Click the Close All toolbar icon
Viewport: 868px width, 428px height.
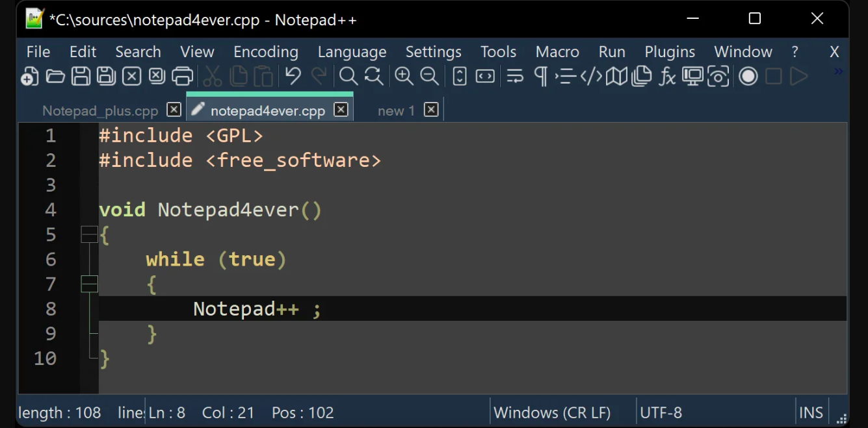(x=157, y=77)
